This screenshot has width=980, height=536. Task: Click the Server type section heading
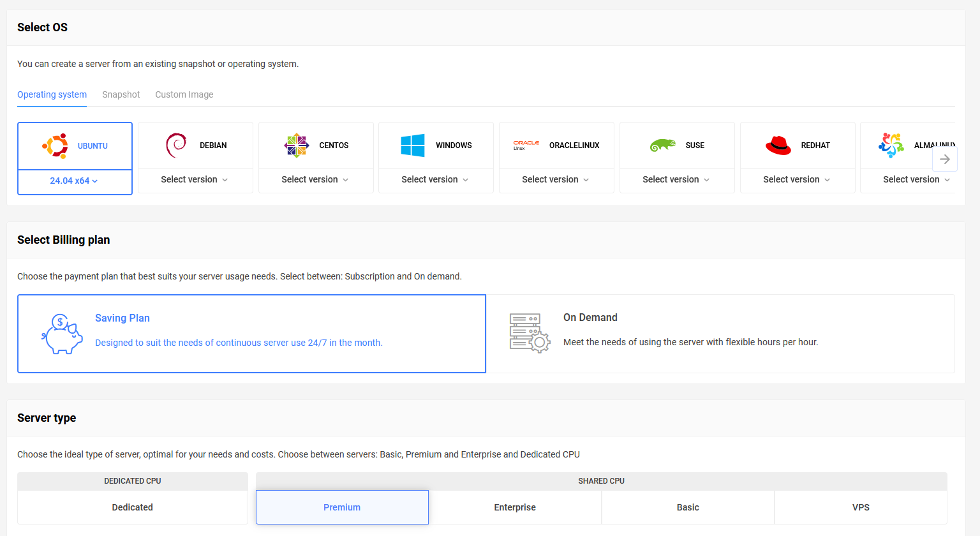[x=47, y=418]
